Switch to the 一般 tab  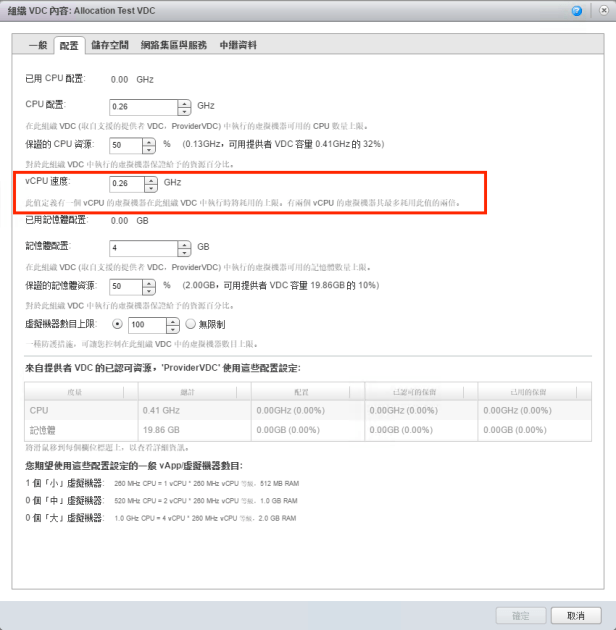coord(37,46)
